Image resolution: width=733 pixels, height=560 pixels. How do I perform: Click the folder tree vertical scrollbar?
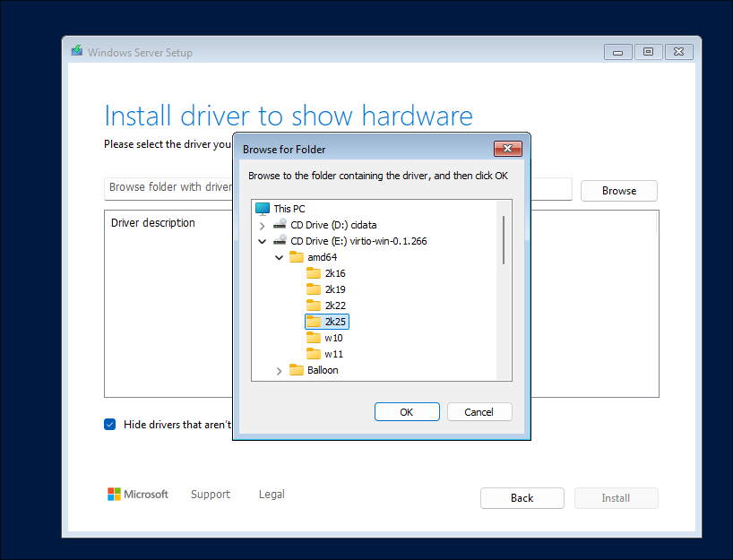pyautogui.click(x=504, y=240)
